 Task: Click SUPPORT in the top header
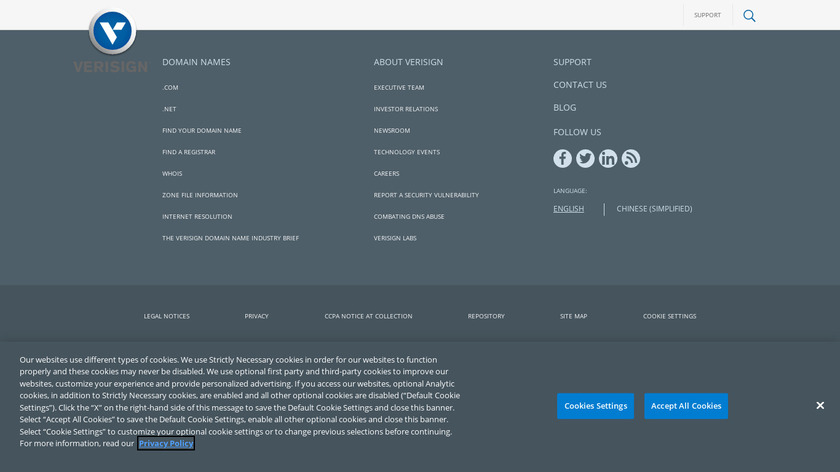tap(707, 15)
